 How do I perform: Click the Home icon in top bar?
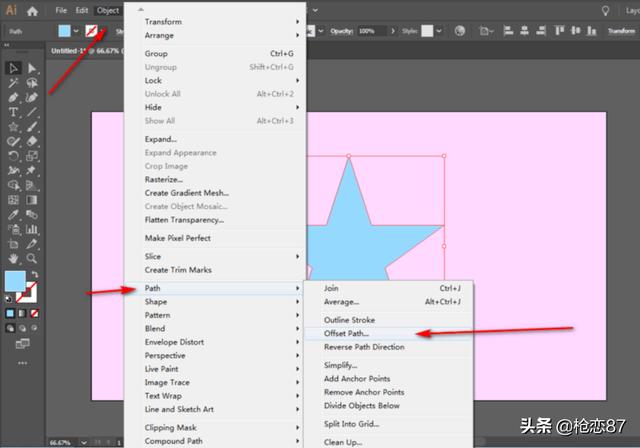point(33,11)
